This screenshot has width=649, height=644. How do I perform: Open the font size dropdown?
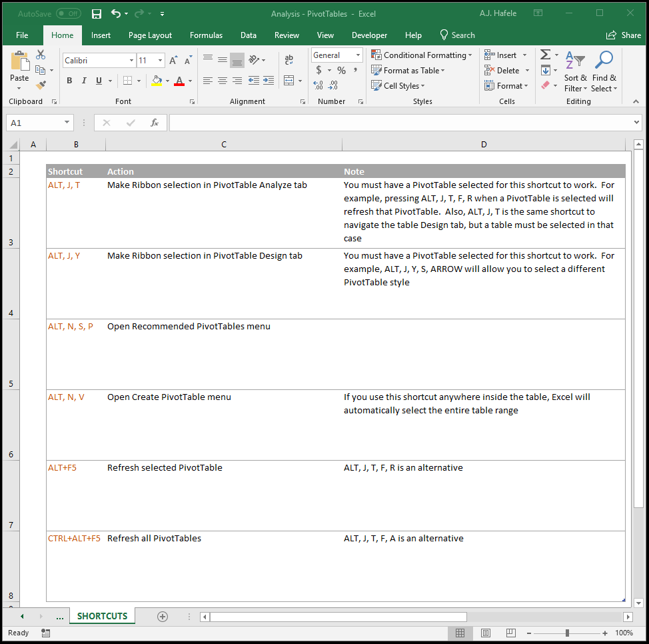pos(160,61)
